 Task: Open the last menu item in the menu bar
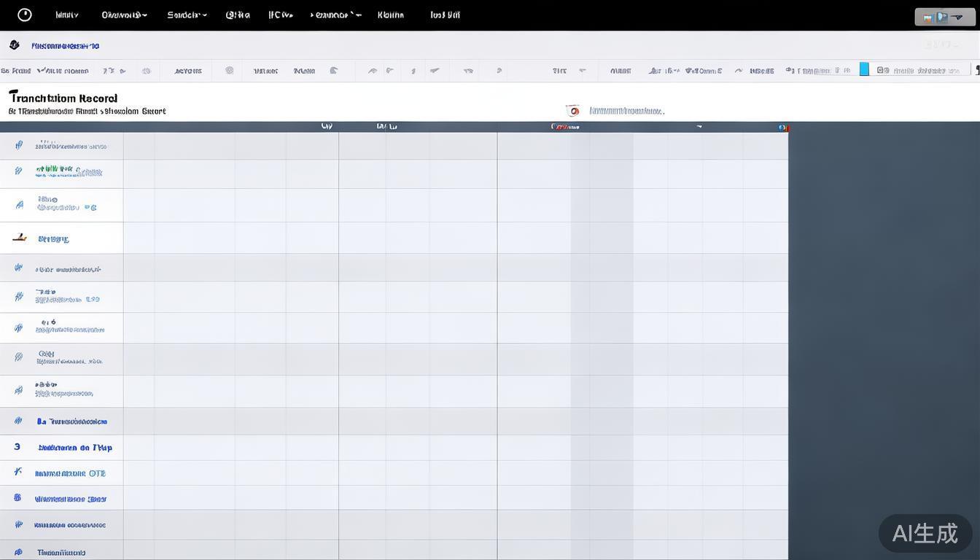click(x=445, y=15)
